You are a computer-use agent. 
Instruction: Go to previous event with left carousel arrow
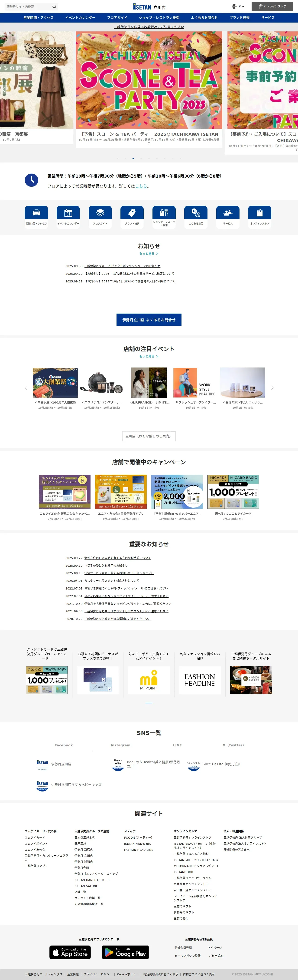[26, 388]
